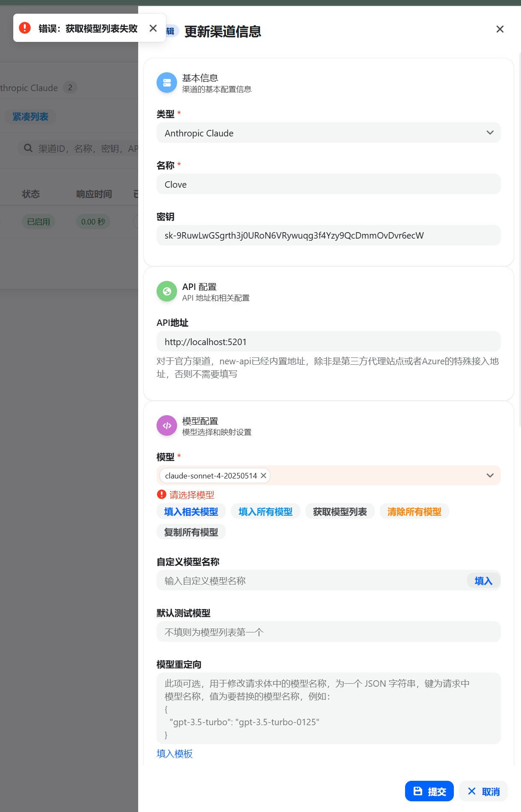Click the channel search box in background
Image resolution: width=521 pixels, height=812 pixels.
click(x=78, y=148)
